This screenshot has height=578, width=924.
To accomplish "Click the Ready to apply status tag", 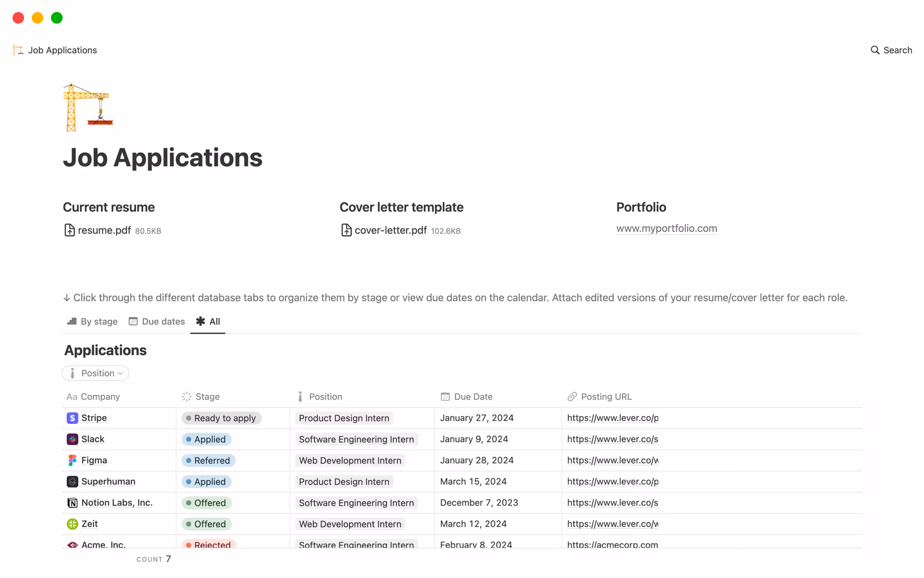I will point(221,418).
